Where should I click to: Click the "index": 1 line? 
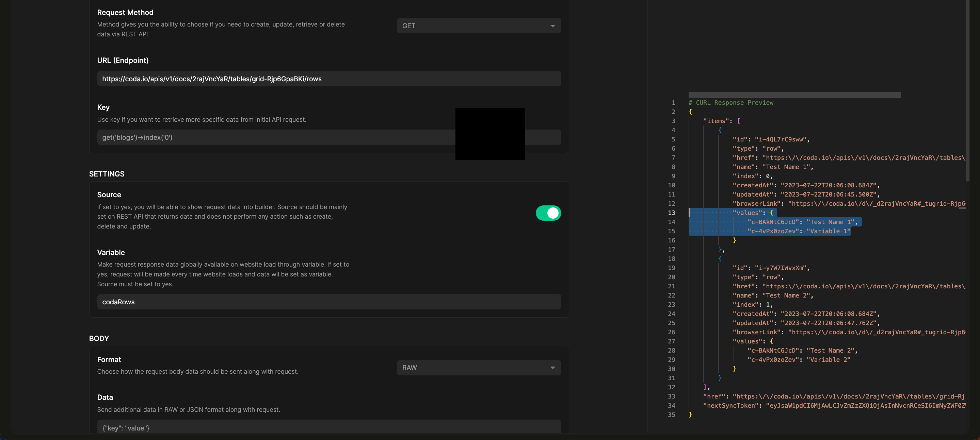[x=753, y=305]
